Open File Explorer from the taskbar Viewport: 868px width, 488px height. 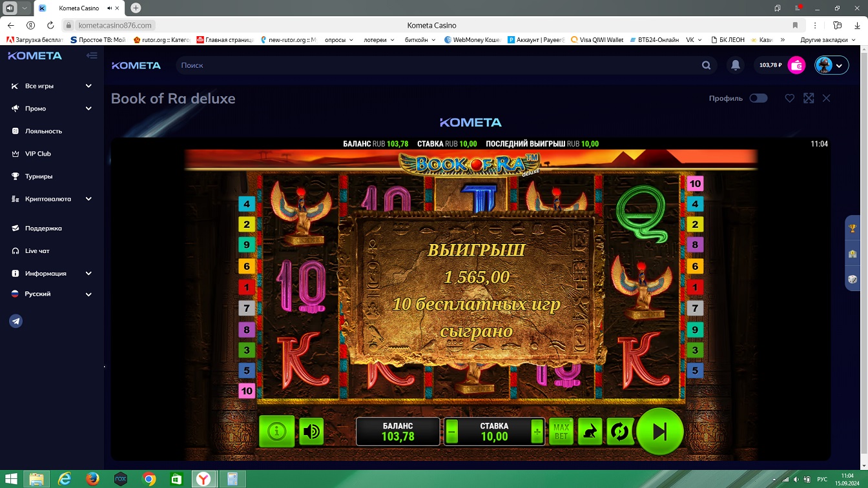click(37, 479)
